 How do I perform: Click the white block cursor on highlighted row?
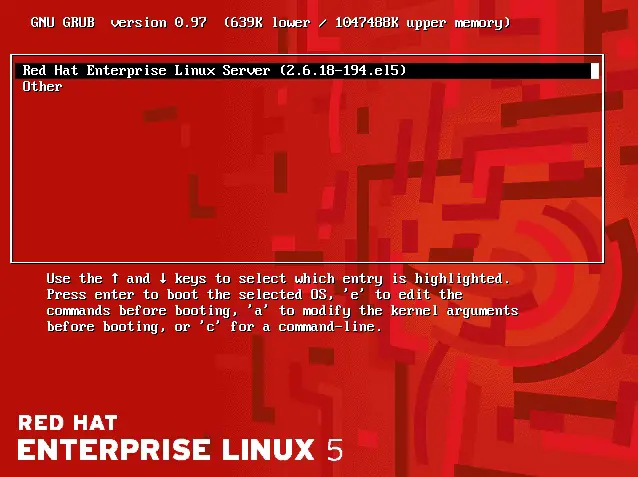(594, 71)
